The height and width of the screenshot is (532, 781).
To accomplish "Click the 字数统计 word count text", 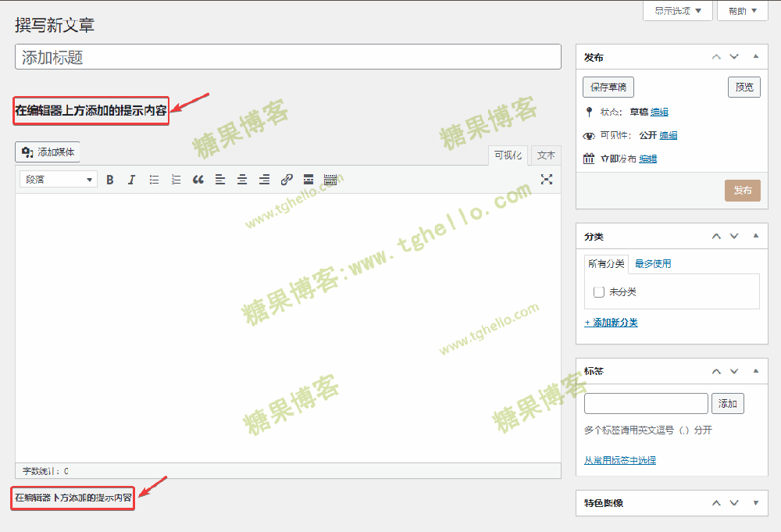I will (45, 471).
